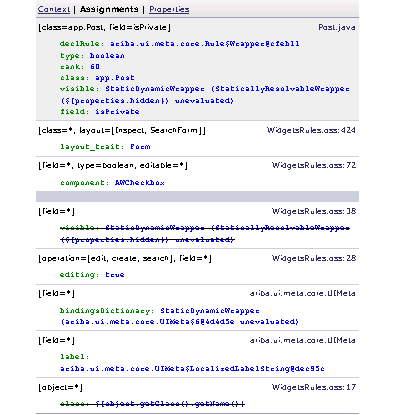Switch to the Properties tab

(x=169, y=9)
